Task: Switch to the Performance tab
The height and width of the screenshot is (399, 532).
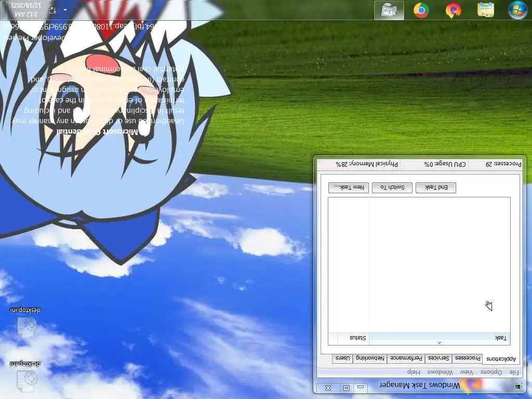Action: [406, 358]
